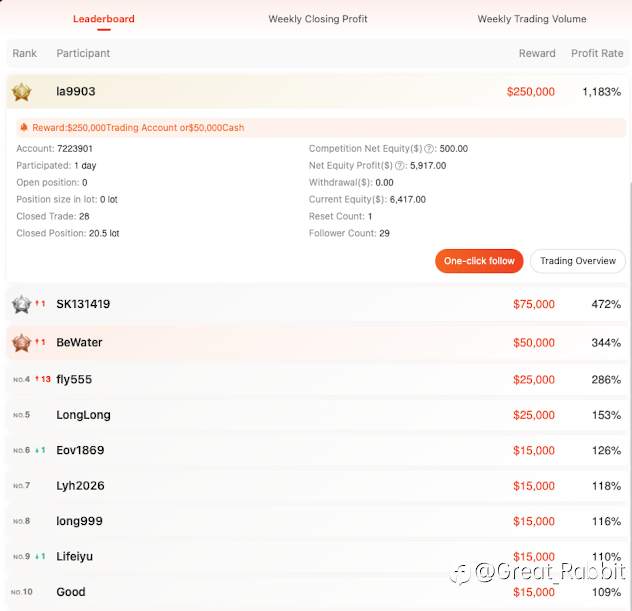
Task: Click the Competition Net Equity 500.00 value
Action: [453, 149]
